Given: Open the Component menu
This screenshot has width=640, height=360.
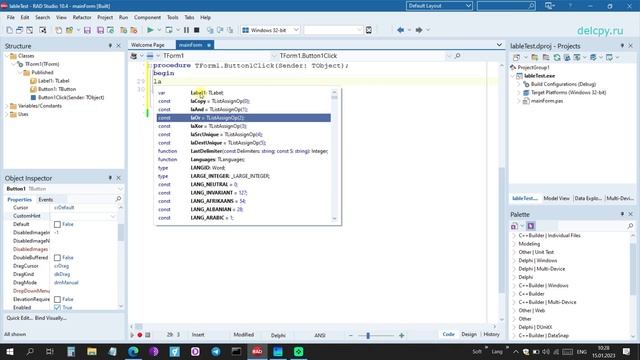Looking at the screenshot, I should (147, 18).
